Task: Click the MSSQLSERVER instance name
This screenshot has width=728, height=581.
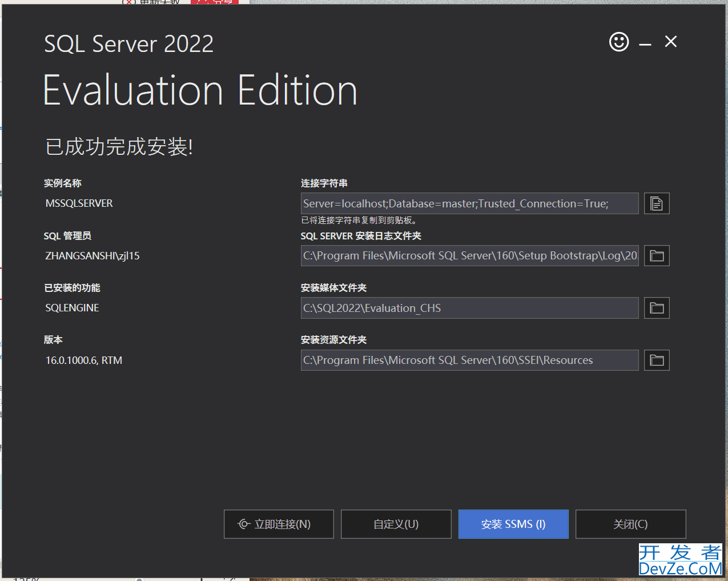Action: click(x=79, y=203)
